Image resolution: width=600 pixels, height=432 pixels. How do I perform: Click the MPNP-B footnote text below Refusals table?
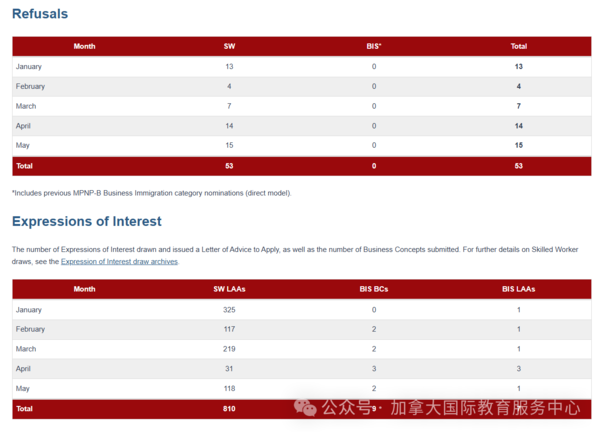(x=151, y=192)
